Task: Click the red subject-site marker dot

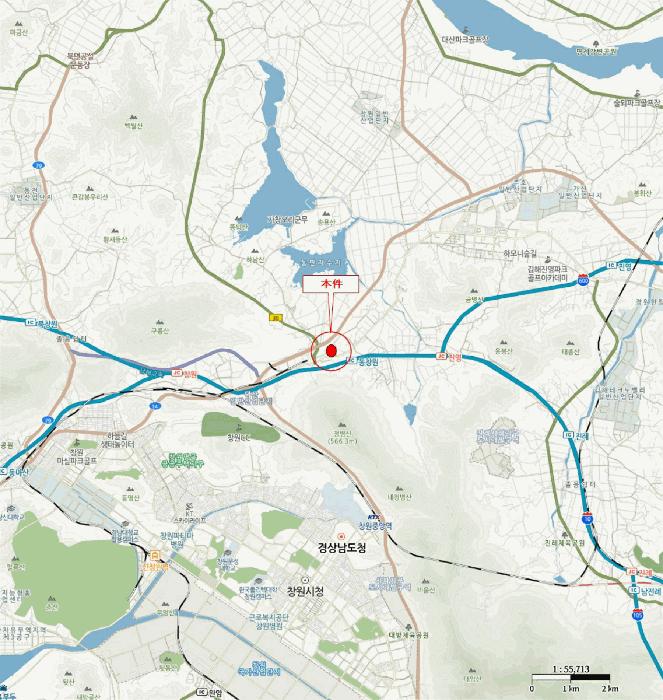Action: [x=331, y=350]
